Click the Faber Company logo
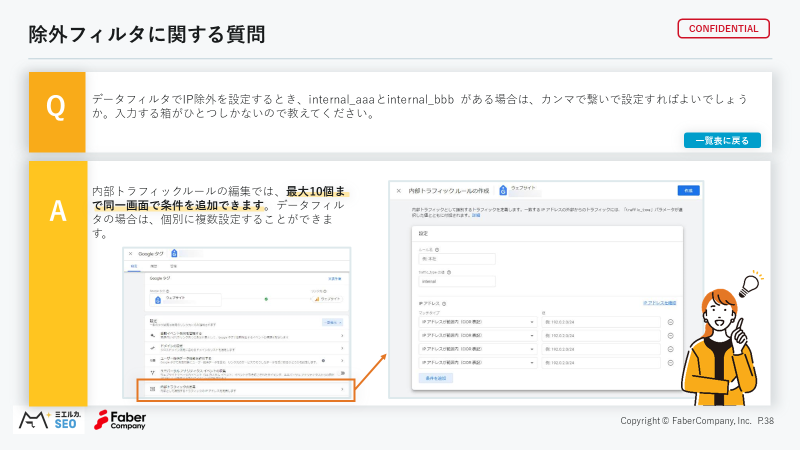The width and height of the screenshot is (800, 450). pyautogui.click(x=120, y=420)
